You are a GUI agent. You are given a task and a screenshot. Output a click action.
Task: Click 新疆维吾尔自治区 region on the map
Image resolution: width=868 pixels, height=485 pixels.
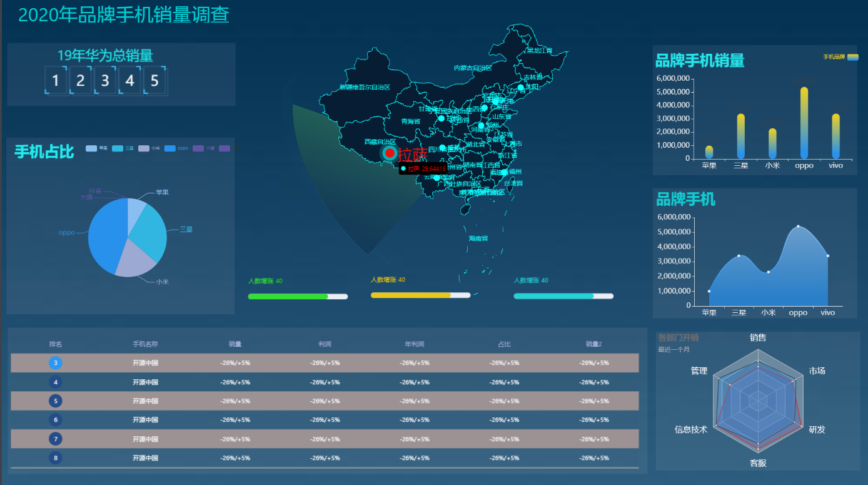(365, 87)
